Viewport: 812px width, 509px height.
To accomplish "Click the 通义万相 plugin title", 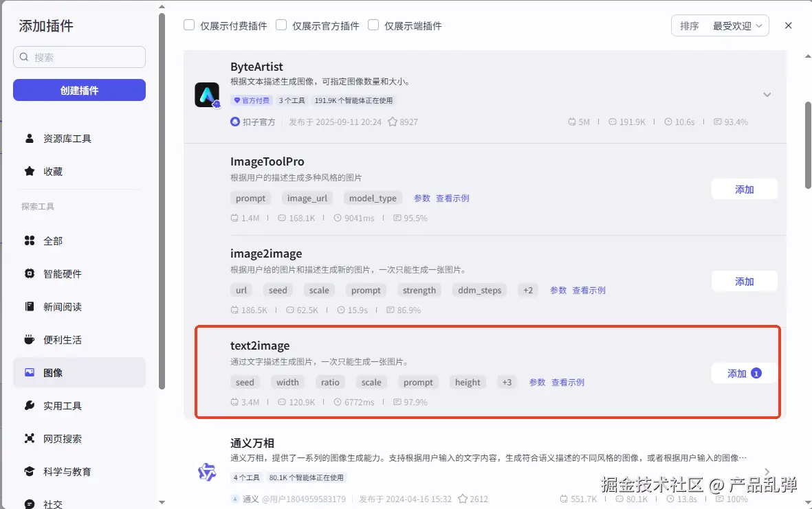I will (252, 443).
